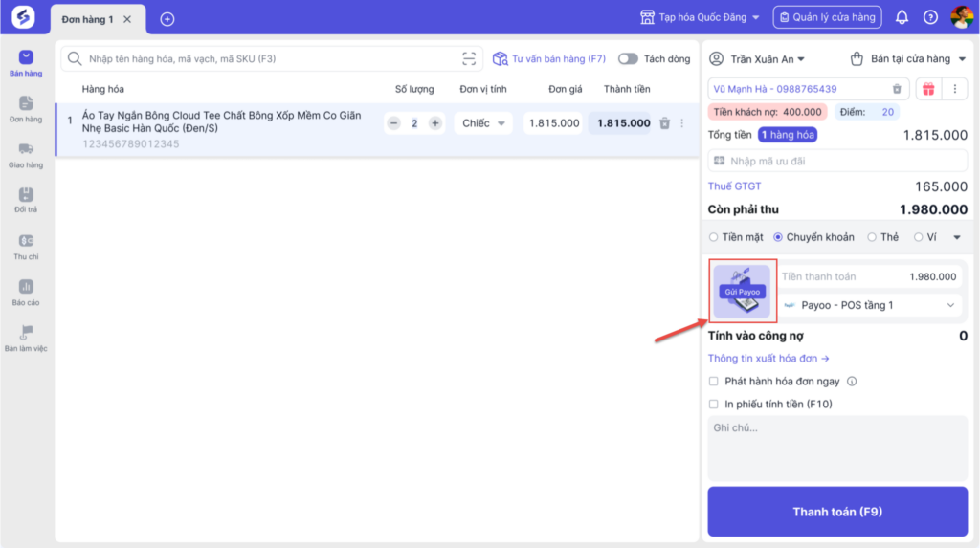Open the gift promotions icon

tap(928, 89)
